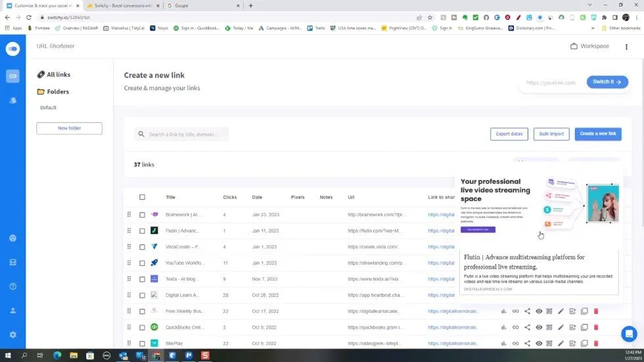Screen dimensions: 644x362
Task: Select checkbox for Free Weekly Bus row
Action: pos(142,311)
